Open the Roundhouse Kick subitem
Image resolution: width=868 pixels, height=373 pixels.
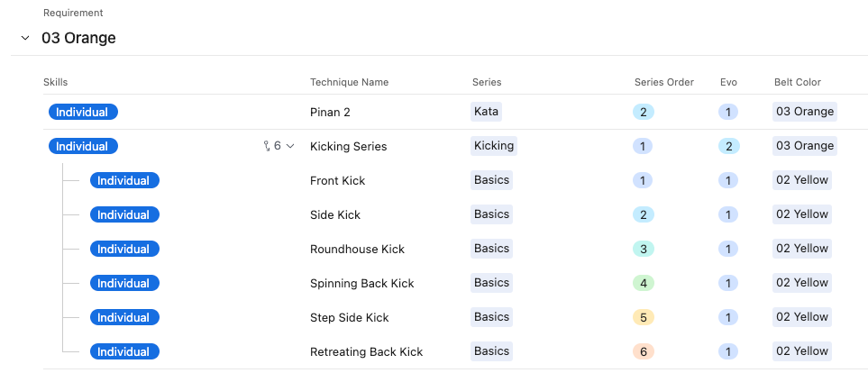tap(357, 249)
